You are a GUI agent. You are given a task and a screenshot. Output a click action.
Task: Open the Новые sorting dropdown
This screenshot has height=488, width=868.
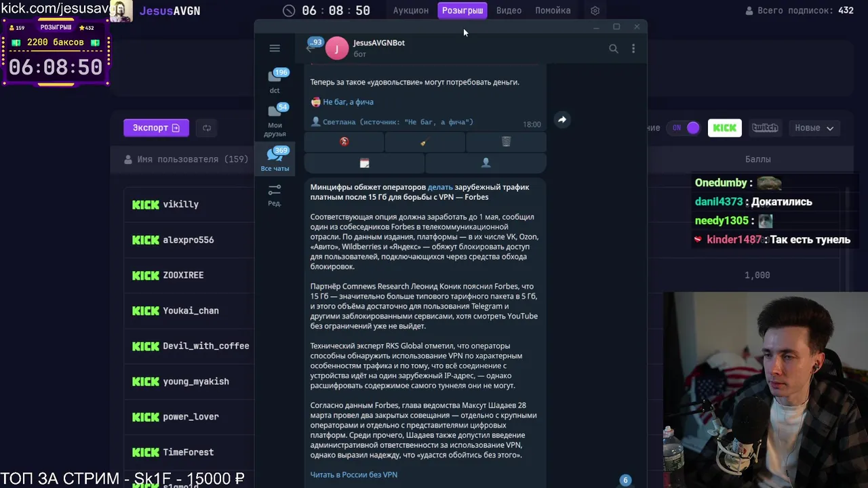click(x=814, y=127)
